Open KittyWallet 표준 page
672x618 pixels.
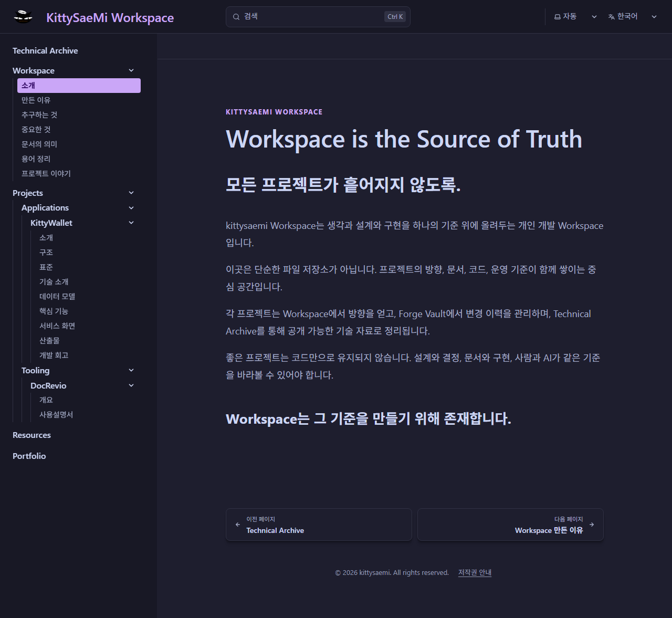46,267
